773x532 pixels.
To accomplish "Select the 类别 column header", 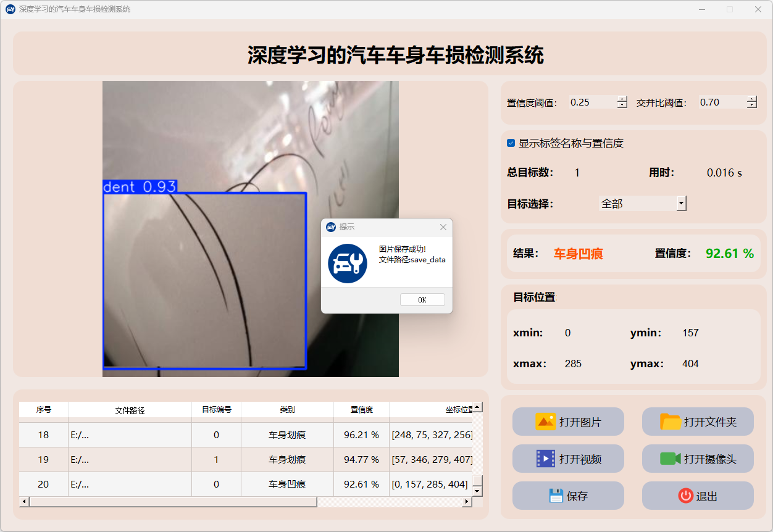I will (x=287, y=410).
